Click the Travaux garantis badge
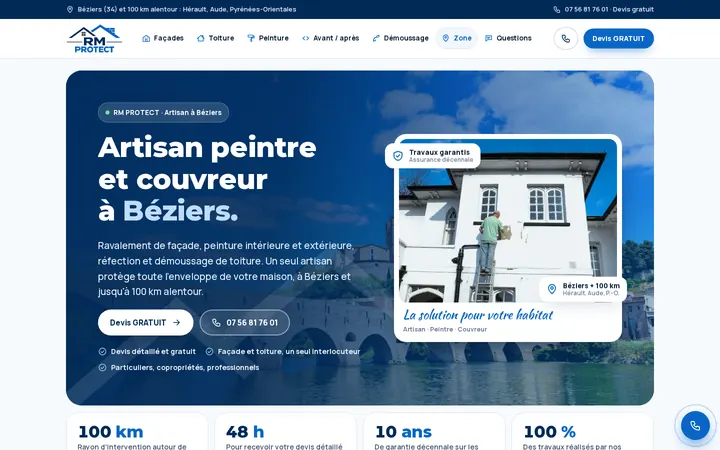Image resolution: width=720 pixels, height=450 pixels. coord(433,156)
